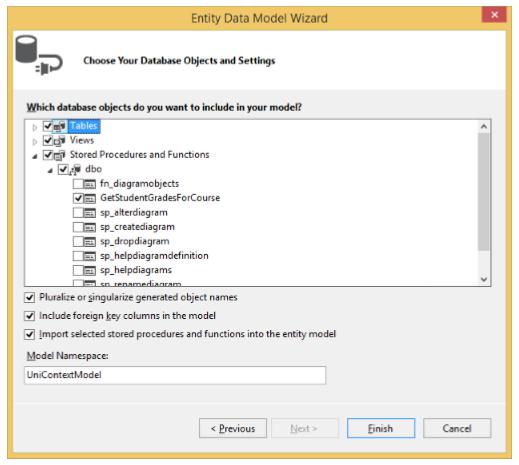
Task: Collapse the dbo schema node
Action: pos(50,171)
